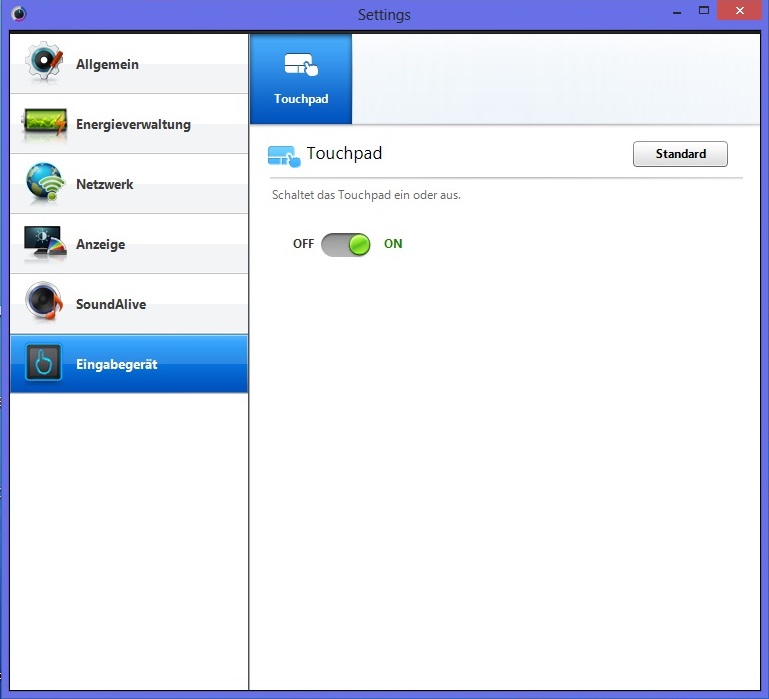
Task: Click the SoundAlive speaker icon
Action: [x=44, y=301]
